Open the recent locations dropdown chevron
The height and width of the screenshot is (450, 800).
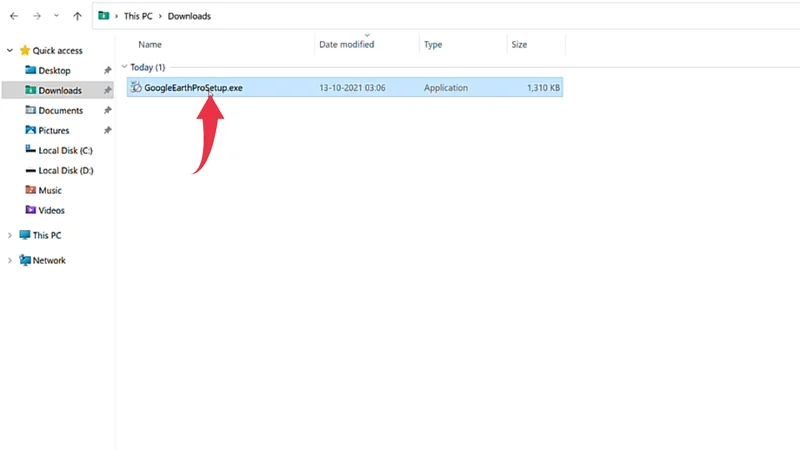click(54, 17)
